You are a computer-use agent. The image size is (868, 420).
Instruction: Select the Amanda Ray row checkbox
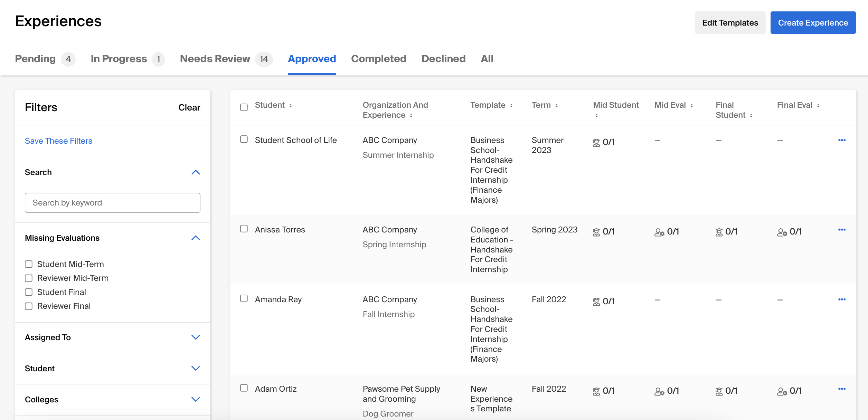(x=244, y=298)
